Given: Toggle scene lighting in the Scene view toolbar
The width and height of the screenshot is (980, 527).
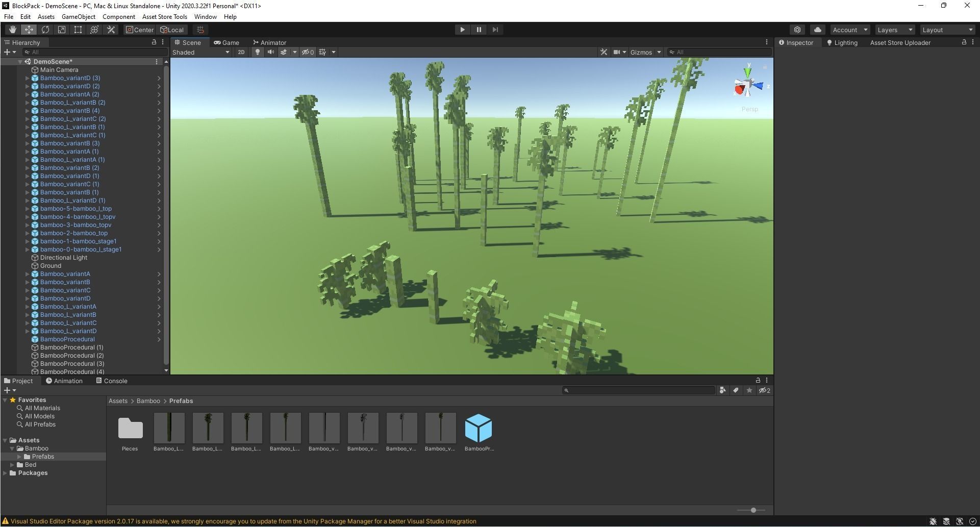Looking at the screenshot, I should click(x=258, y=52).
